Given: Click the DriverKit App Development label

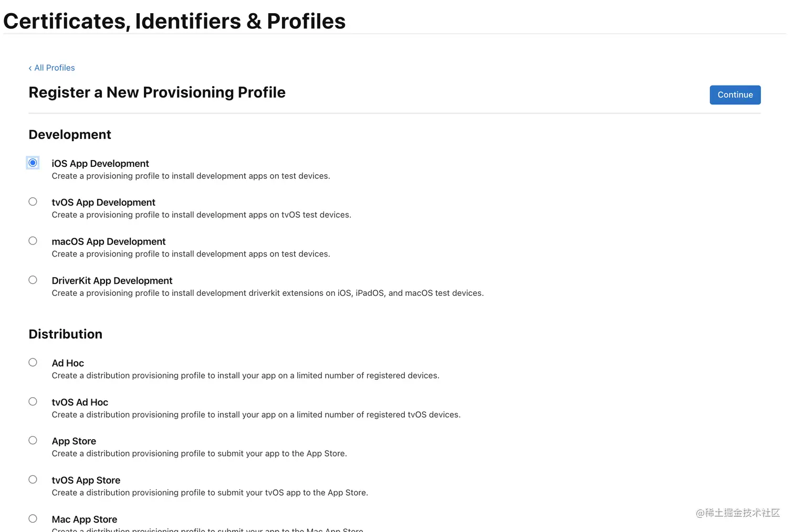Looking at the screenshot, I should (112, 281).
